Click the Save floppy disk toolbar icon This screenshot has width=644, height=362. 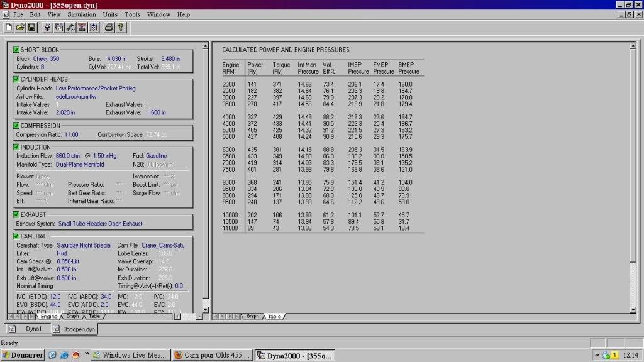click(31, 28)
